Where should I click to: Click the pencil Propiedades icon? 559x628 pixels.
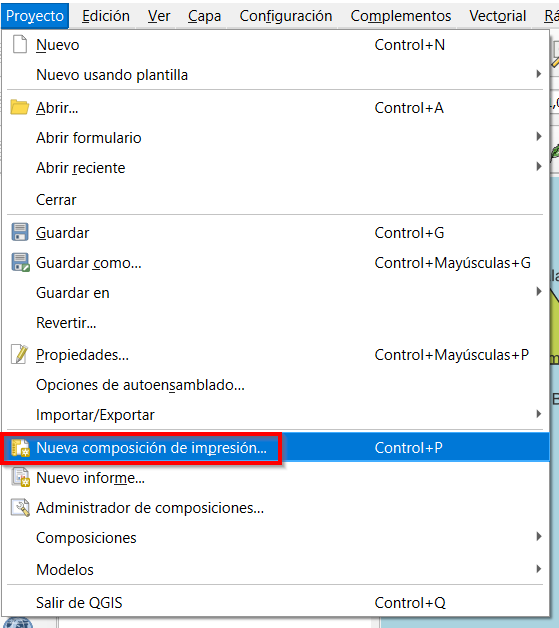coord(20,354)
